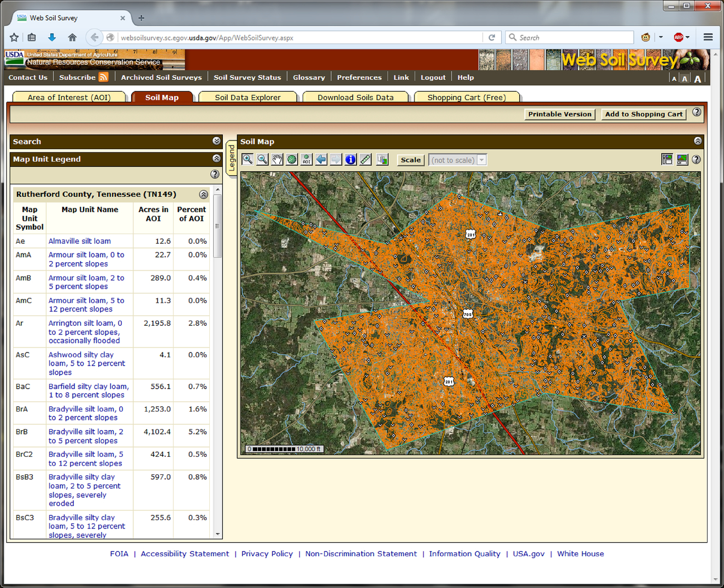Screen dimensions: 724x588
Task: Select the Zoom Out map tool
Action: 262,160
